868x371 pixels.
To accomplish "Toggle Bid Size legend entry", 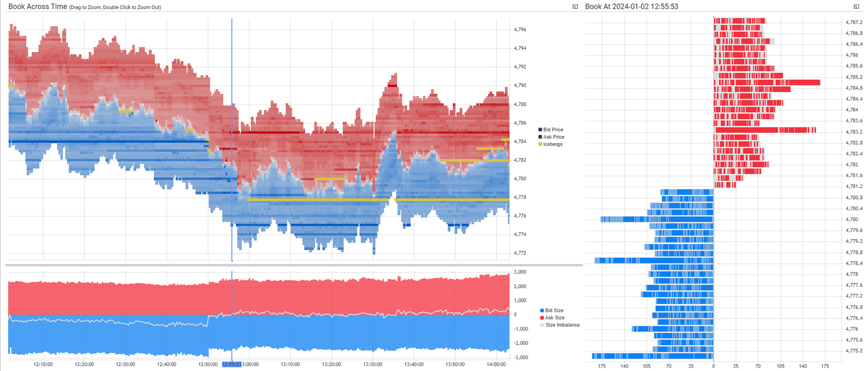I will point(554,311).
